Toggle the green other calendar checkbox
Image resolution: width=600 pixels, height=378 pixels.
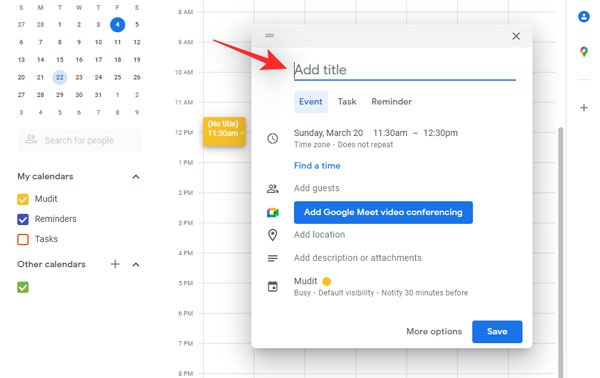click(23, 287)
